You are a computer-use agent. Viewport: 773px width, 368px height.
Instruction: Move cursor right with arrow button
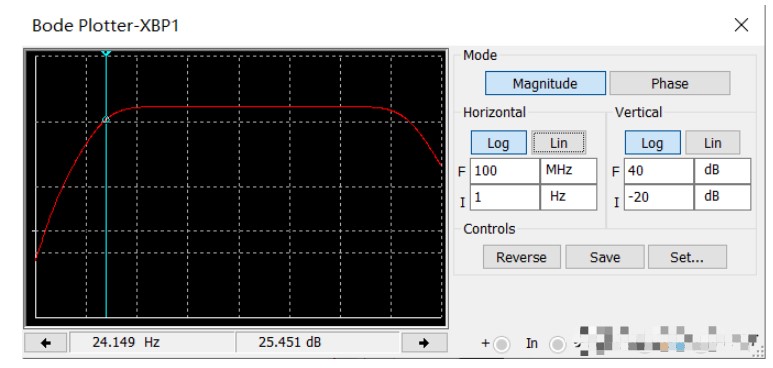424,343
